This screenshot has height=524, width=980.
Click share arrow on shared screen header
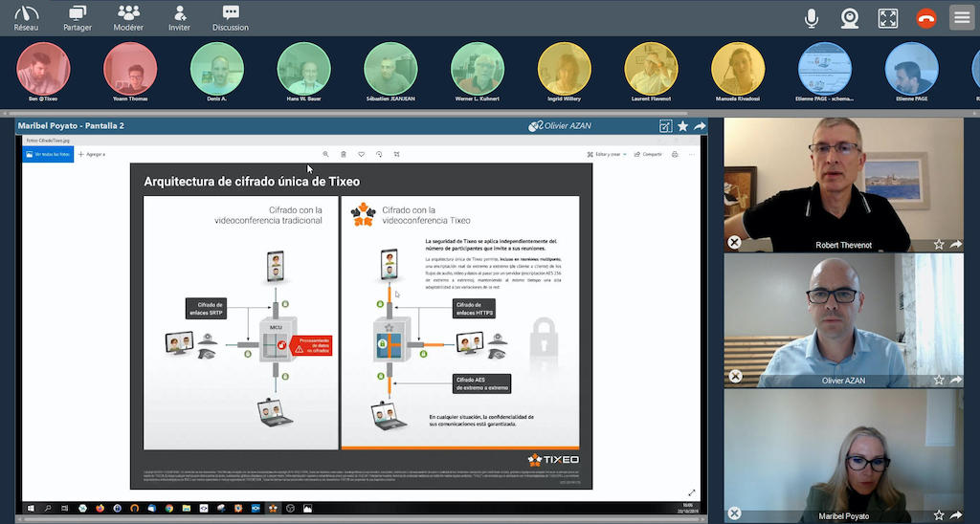click(x=701, y=126)
